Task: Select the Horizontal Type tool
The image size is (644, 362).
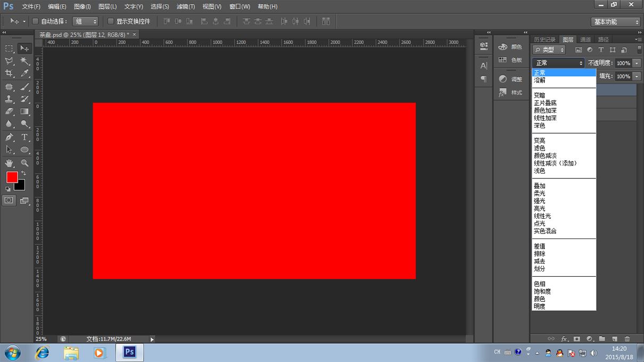Action: [24, 137]
